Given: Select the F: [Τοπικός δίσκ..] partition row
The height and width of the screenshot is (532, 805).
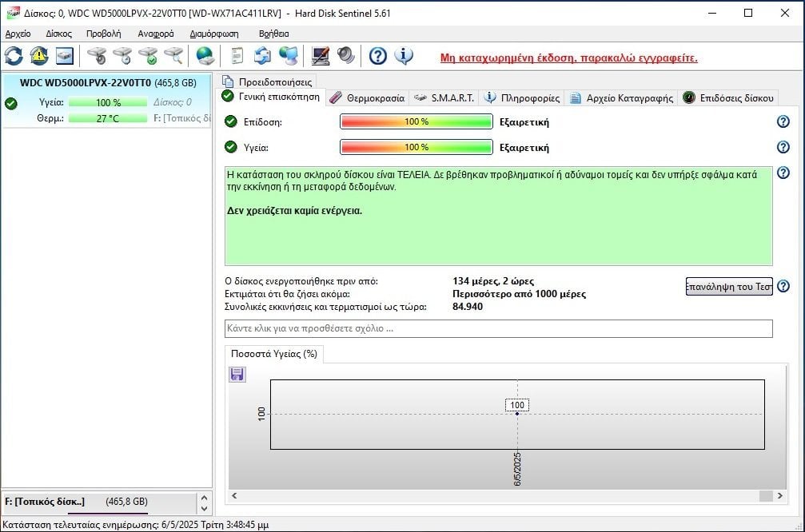Looking at the screenshot, I should (98, 502).
